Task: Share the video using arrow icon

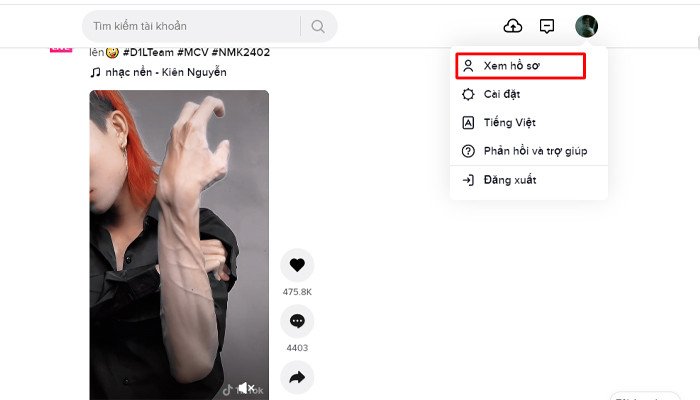Action: pos(297,377)
